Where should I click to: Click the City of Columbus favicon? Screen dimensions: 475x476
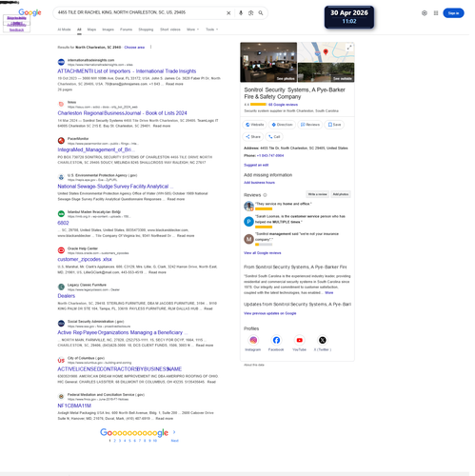(x=61, y=360)
